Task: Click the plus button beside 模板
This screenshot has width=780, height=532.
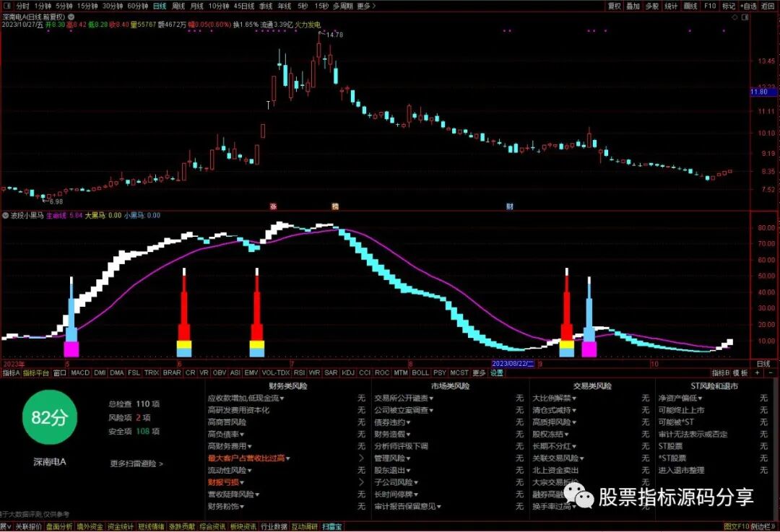Action: pos(758,372)
